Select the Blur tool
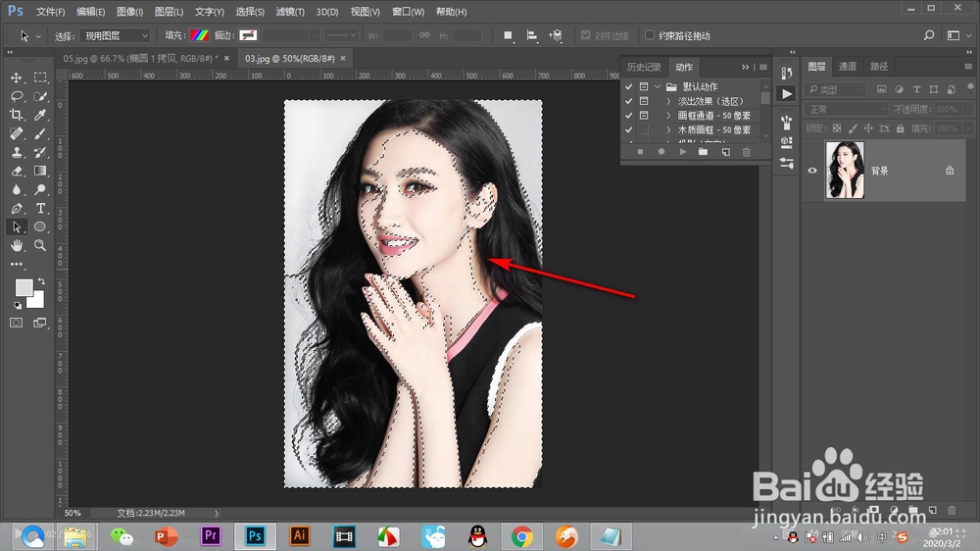The width and height of the screenshot is (980, 551). click(x=17, y=189)
